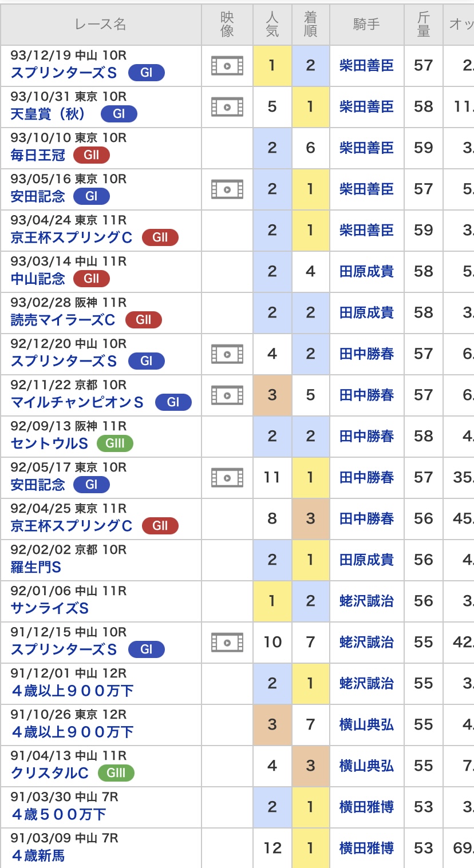View jockey 横田雅博 in 4歳新馬 row
The height and width of the screenshot is (868, 474).
coord(366,848)
